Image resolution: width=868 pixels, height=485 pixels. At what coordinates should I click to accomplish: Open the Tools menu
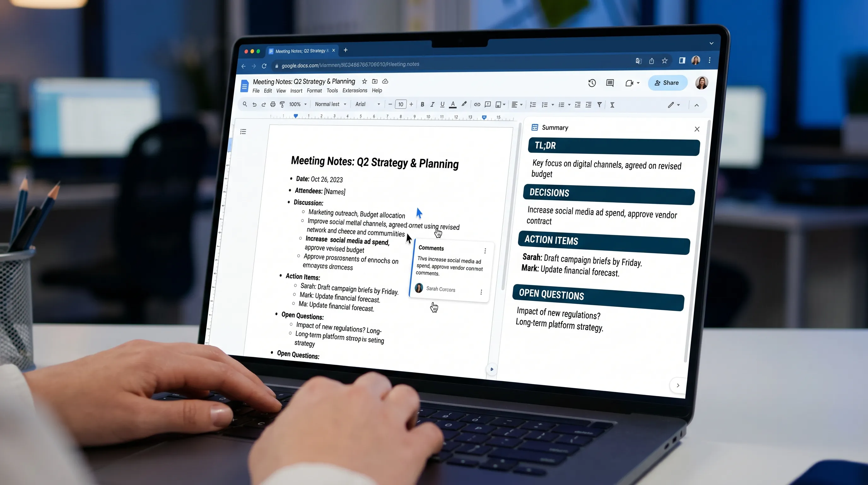(332, 91)
